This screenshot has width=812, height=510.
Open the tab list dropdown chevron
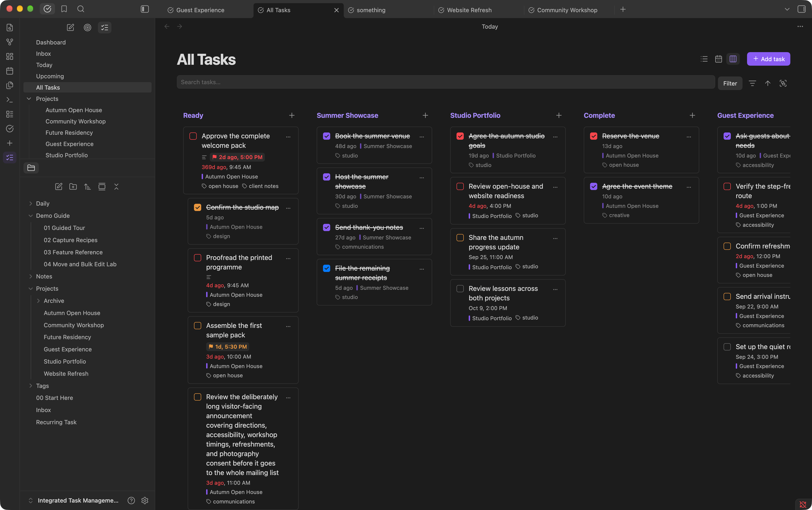tap(787, 9)
